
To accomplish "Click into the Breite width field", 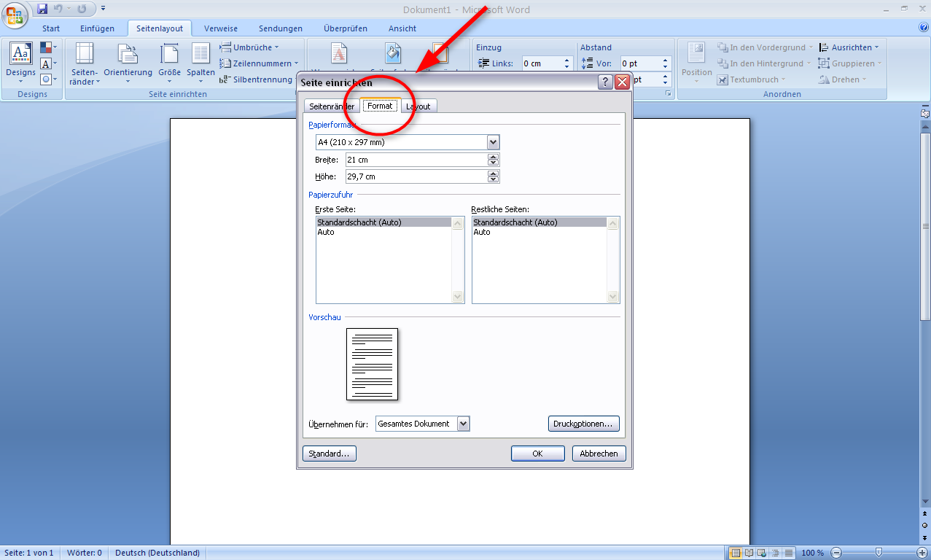I will point(416,160).
